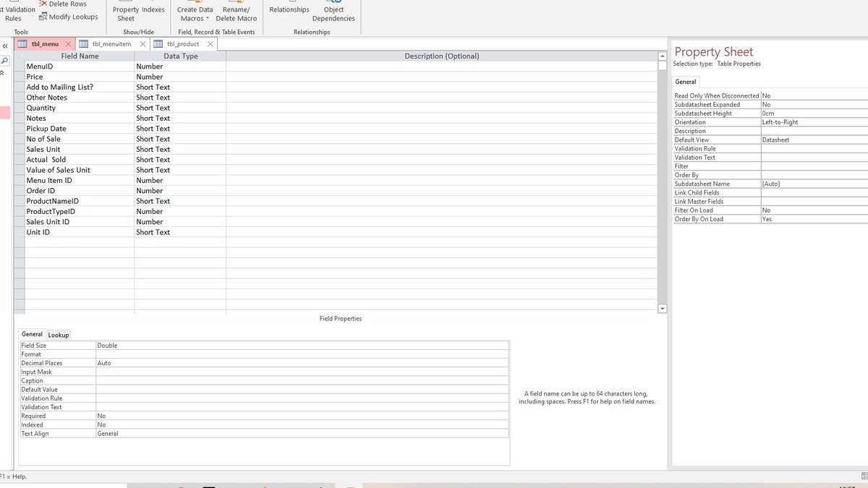Click Description field in Property Sheet

[814, 131]
